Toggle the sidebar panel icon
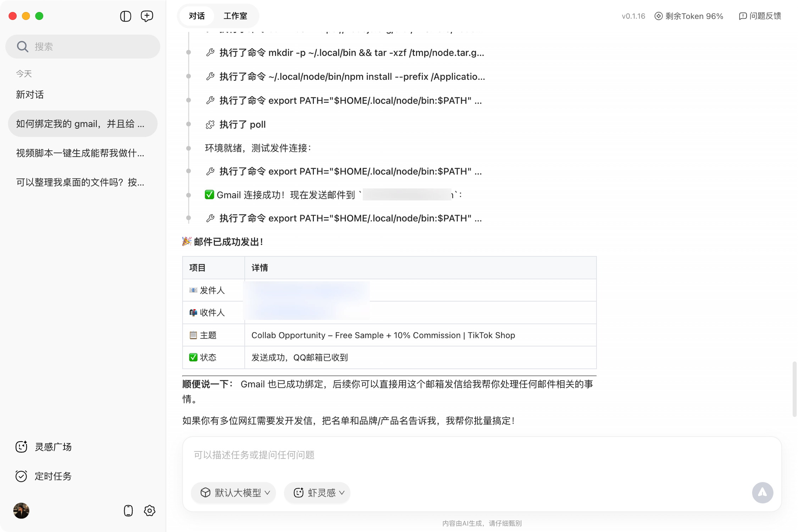 click(126, 16)
